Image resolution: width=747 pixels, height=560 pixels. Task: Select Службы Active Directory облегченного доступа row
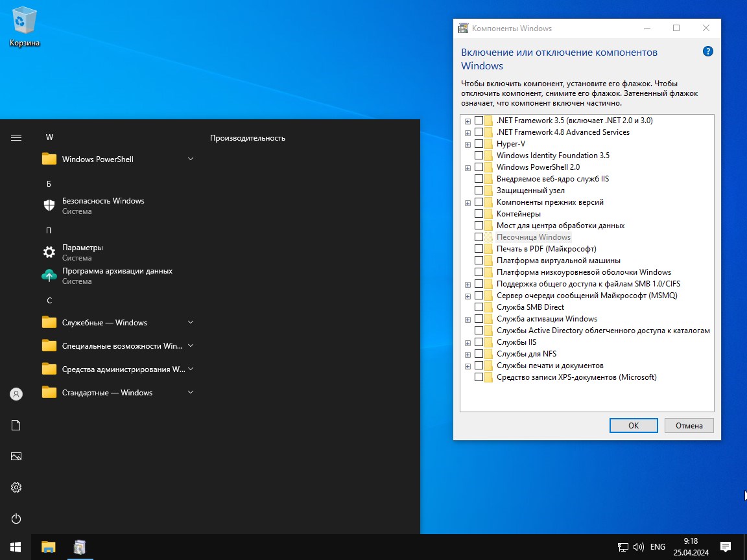[x=603, y=331]
